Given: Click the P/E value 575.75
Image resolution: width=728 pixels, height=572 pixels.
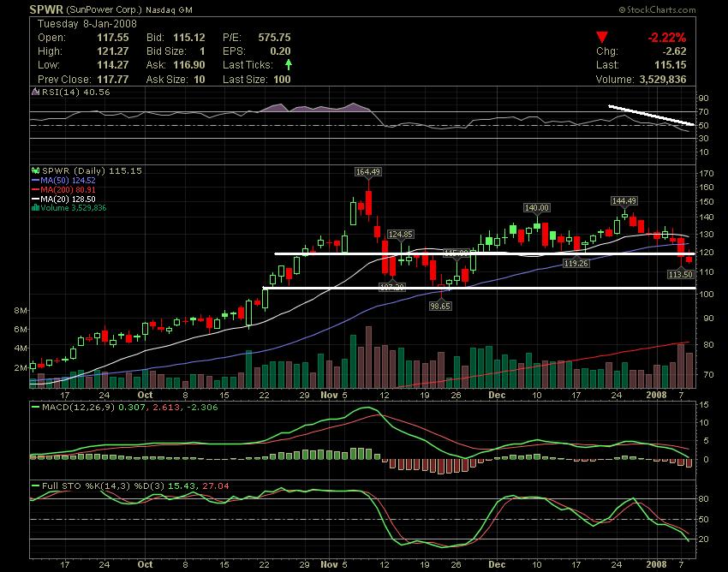Looking at the screenshot, I should [274, 38].
